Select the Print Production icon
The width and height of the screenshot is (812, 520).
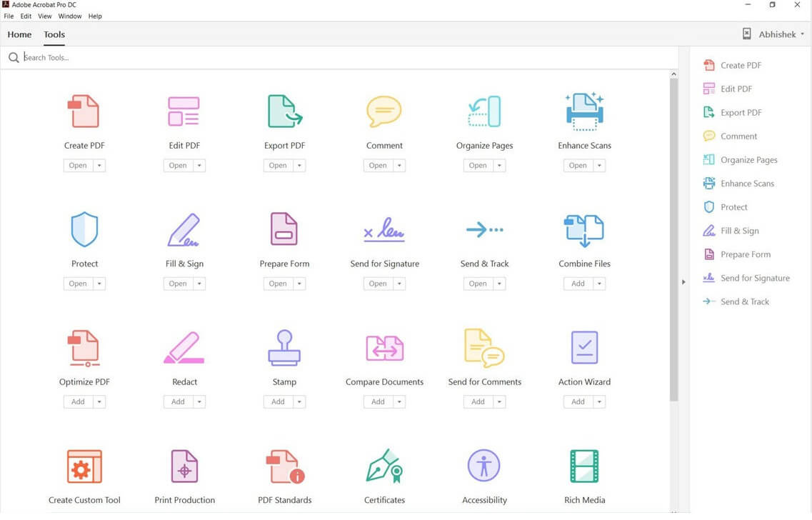coord(184,466)
